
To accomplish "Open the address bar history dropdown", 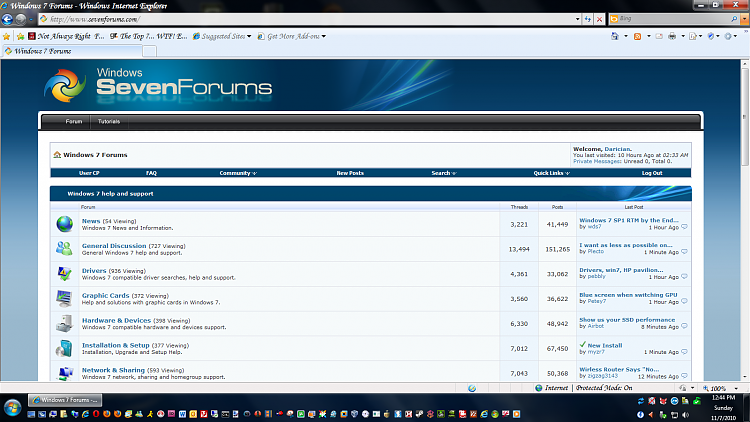I will point(577,19).
